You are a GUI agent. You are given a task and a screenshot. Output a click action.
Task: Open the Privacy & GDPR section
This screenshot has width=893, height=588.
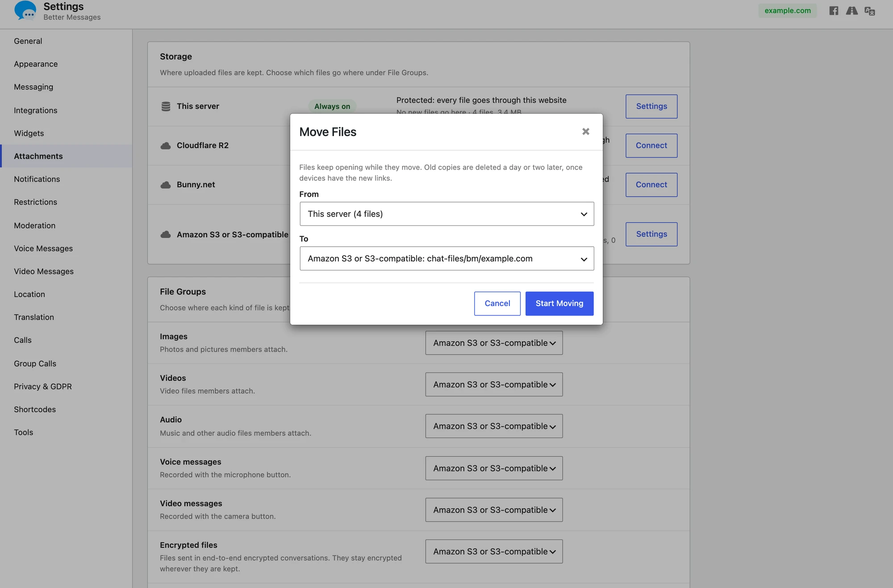(66, 386)
